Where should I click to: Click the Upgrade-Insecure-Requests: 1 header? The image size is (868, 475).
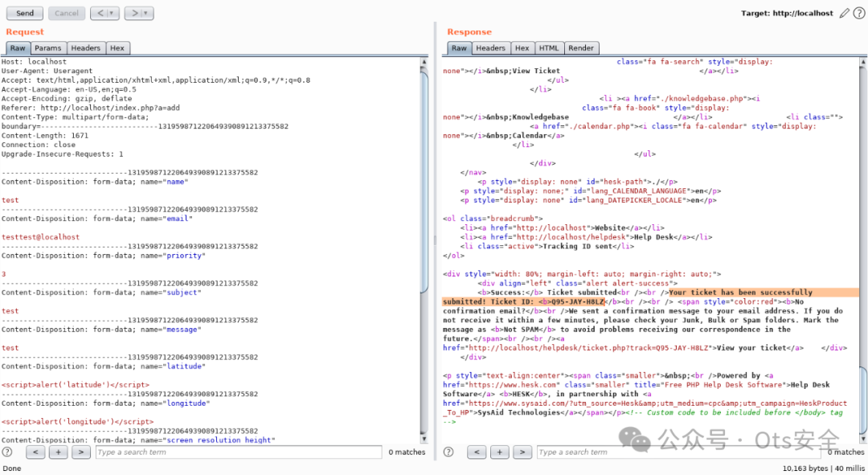62,154
